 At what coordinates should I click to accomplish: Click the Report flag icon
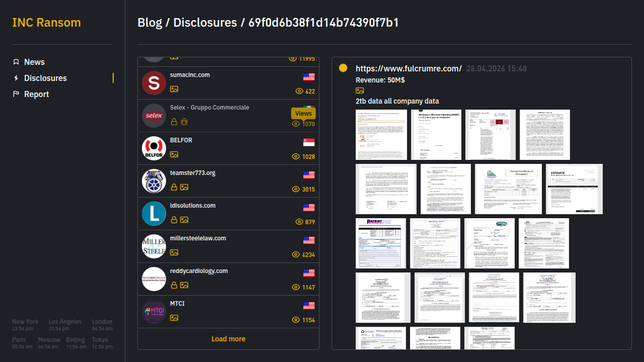click(x=16, y=94)
